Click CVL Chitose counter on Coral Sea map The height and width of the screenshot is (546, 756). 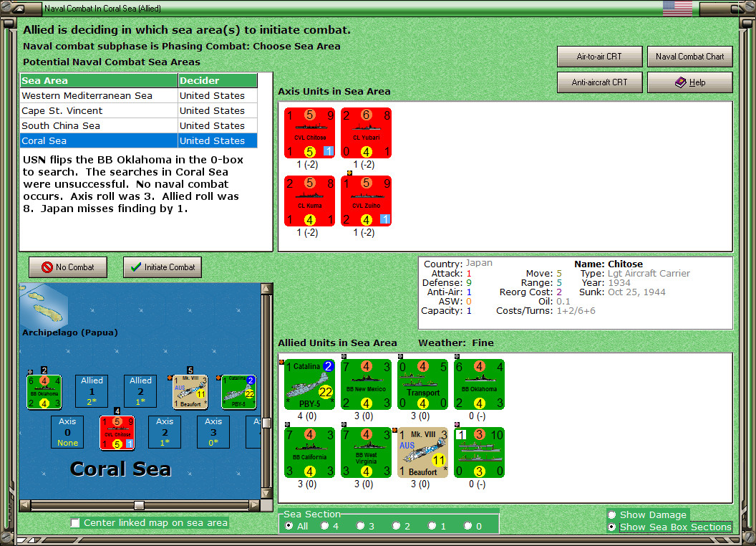117,433
